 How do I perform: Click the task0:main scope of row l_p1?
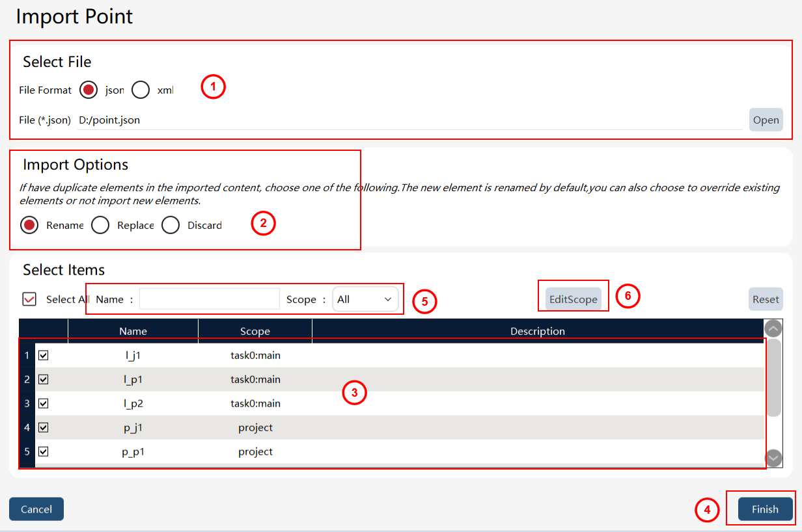[x=255, y=379]
